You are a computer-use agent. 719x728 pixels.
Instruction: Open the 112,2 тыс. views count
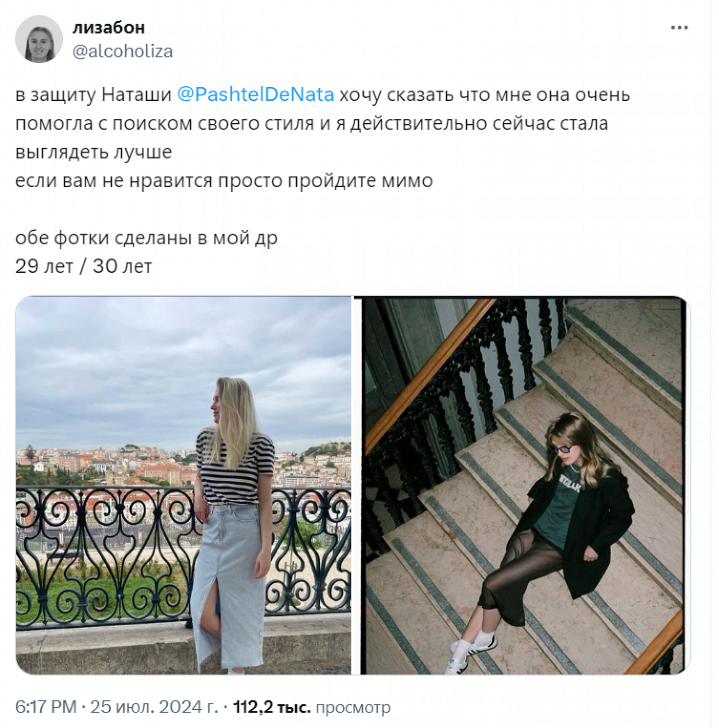(272, 707)
